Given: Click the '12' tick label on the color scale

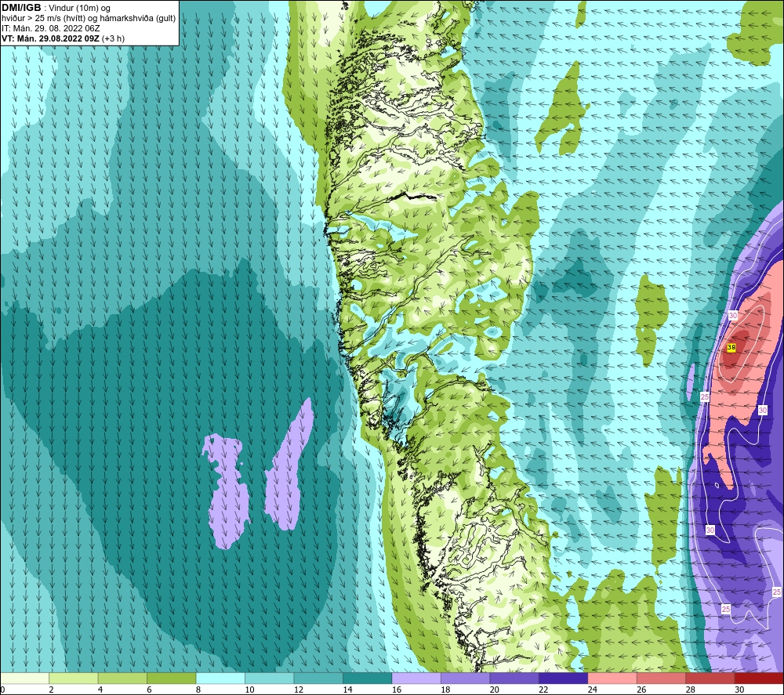Looking at the screenshot, I should [299, 690].
